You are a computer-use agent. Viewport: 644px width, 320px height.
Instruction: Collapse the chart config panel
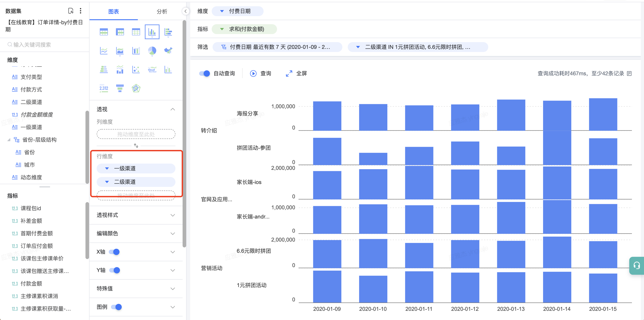coord(186,11)
